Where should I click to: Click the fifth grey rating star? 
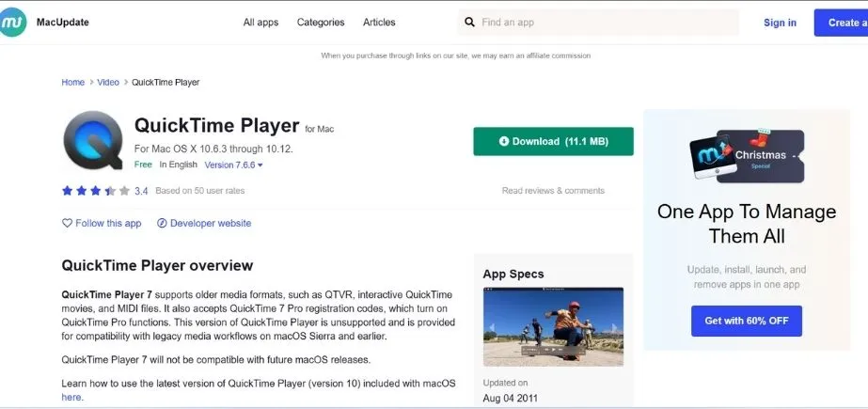(x=124, y=190)
